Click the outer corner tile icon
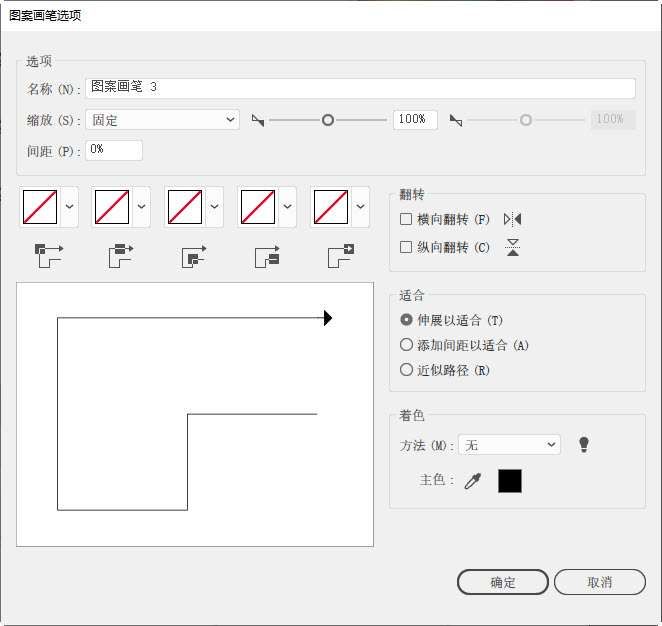The height and width of the screenshot is (626, 662). click(49, 256)
